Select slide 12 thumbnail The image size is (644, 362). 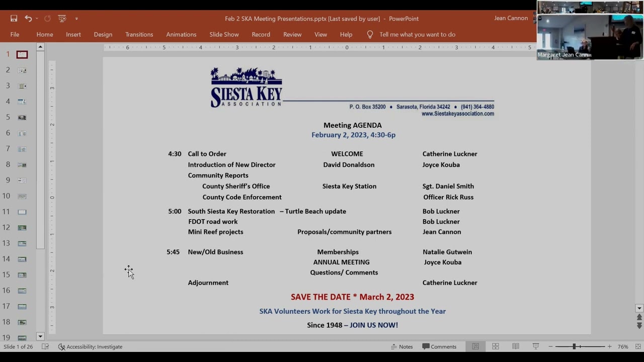tap(22, 228)
